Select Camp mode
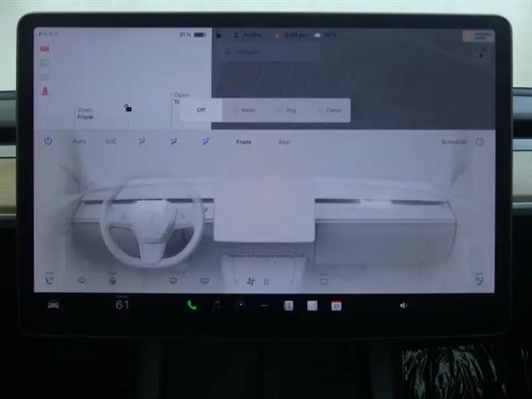Viewport: 532px width, 399px height. pyautogui.click(x=329, y=110)
